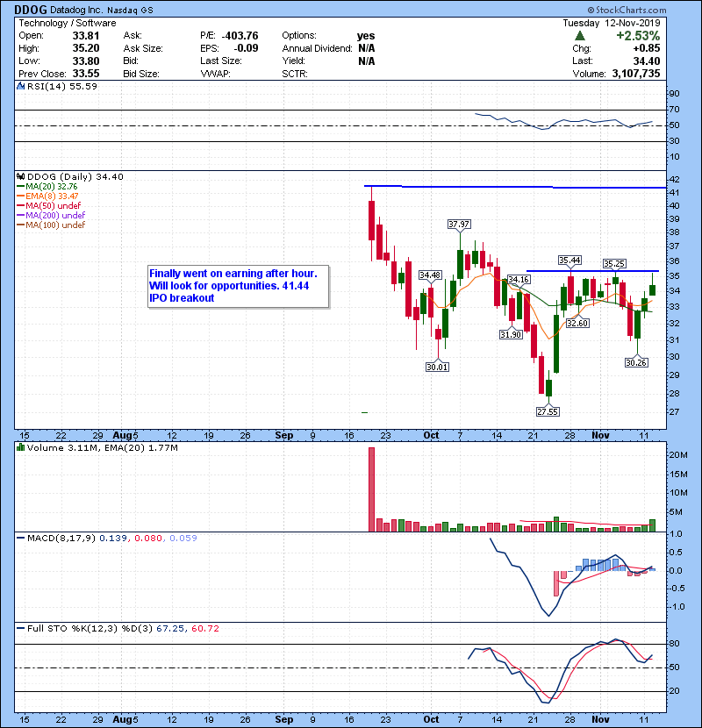Click the 35.25 price label
This screenshot has width=702, height=728.
click(614, 264)
